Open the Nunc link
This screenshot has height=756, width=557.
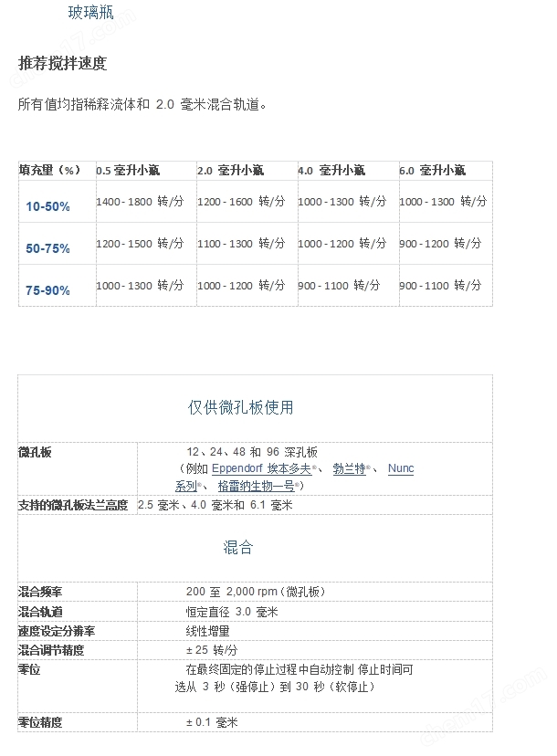pyautogui.click(x=401, y=468)
